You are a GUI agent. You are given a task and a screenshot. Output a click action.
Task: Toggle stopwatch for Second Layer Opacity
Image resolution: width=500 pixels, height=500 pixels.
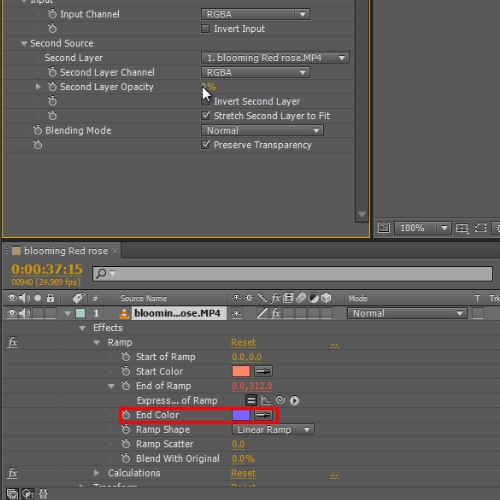pos(52,87)
